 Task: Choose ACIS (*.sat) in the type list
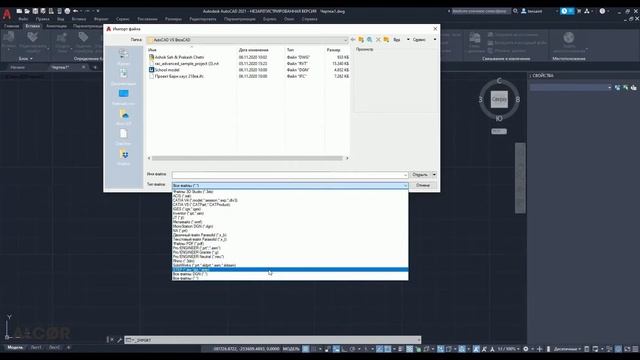pos(290,196)
